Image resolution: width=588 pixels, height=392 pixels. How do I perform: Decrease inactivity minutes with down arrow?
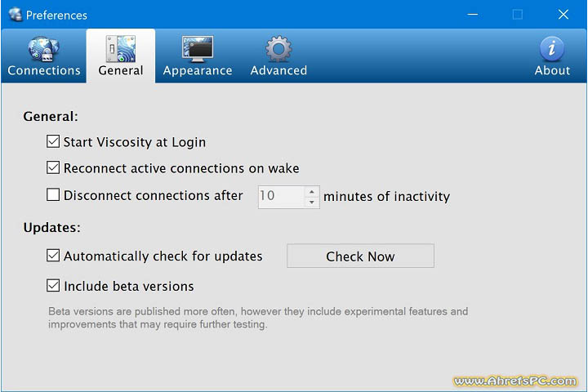pyautogui.click(x=312, y=203)
